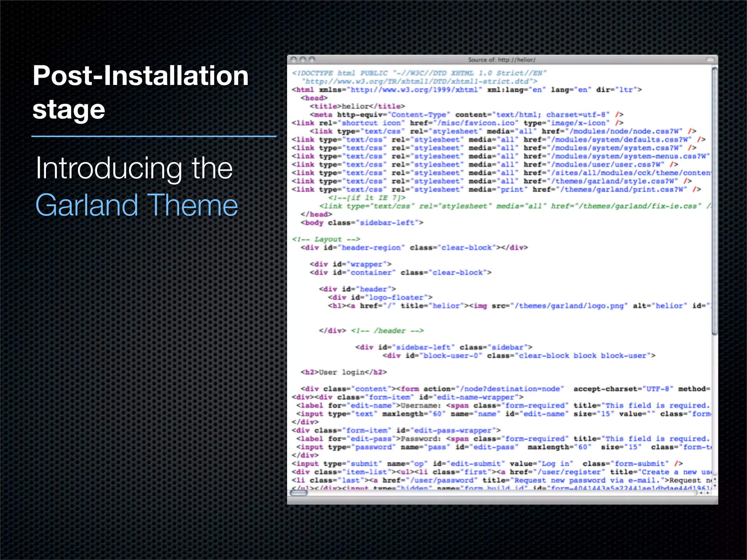Click the html xmlns opening tag line
This screenshot has width=747, height=560.
pyautogui.click(x=467, y=90)
